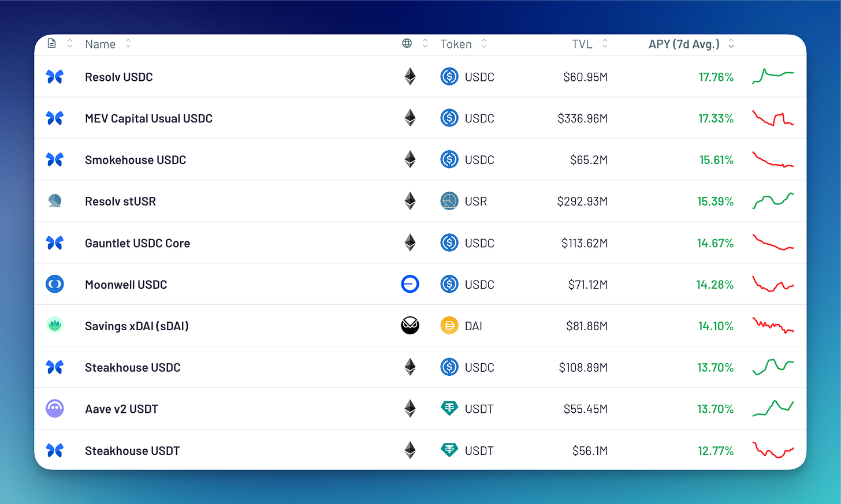This screenshot has height=504, width=841.
Task: Click the USDT token icon in Aave v2 USDT row
Action: point(449,409)
